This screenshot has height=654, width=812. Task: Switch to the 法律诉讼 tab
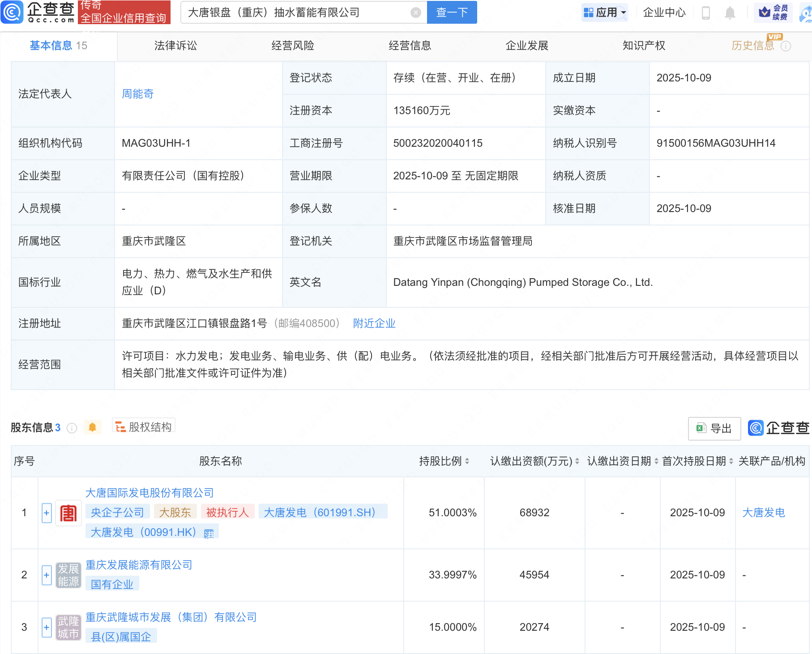pos(175,46)
